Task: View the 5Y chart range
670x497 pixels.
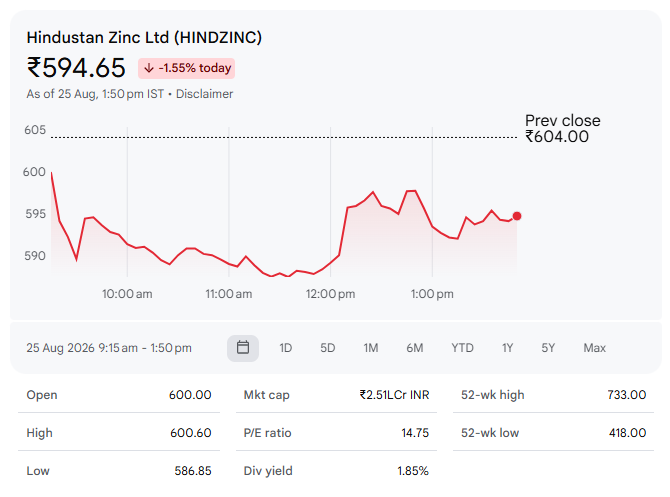Action: tap(548, 348)
